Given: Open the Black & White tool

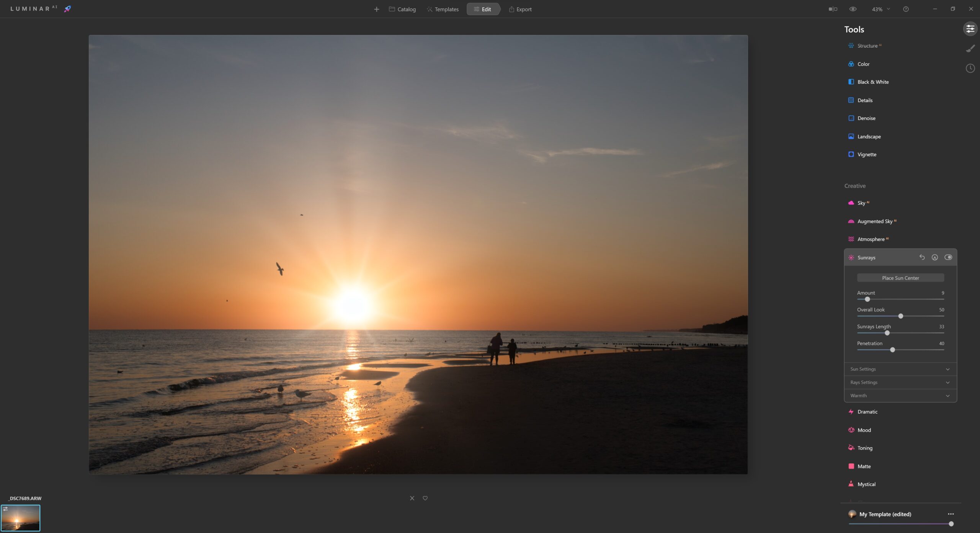Looking at the screenshot, I should click(x=868, y=82).
